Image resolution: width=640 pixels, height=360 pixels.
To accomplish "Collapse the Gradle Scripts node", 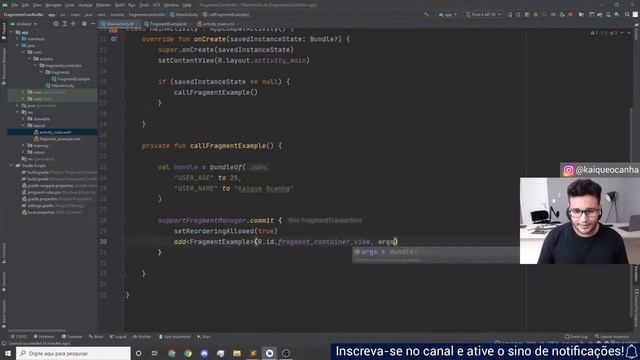I will (11, 166).
